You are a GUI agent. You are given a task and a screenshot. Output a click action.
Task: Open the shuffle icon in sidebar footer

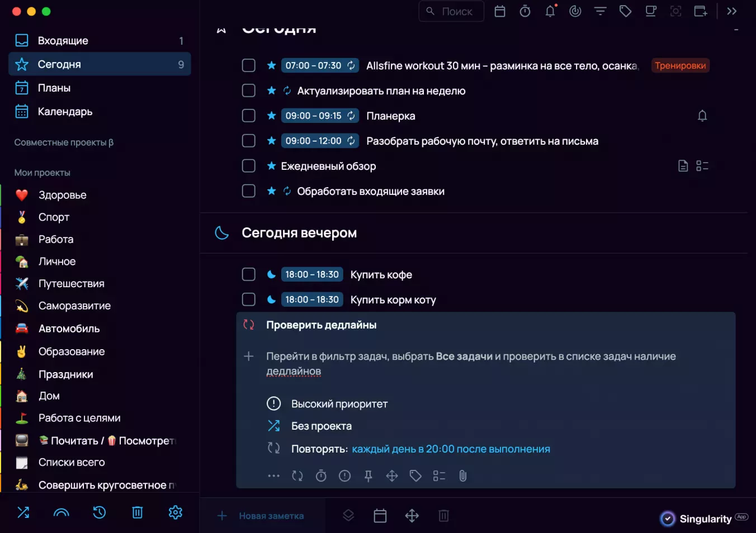click(x=23, y=512)
